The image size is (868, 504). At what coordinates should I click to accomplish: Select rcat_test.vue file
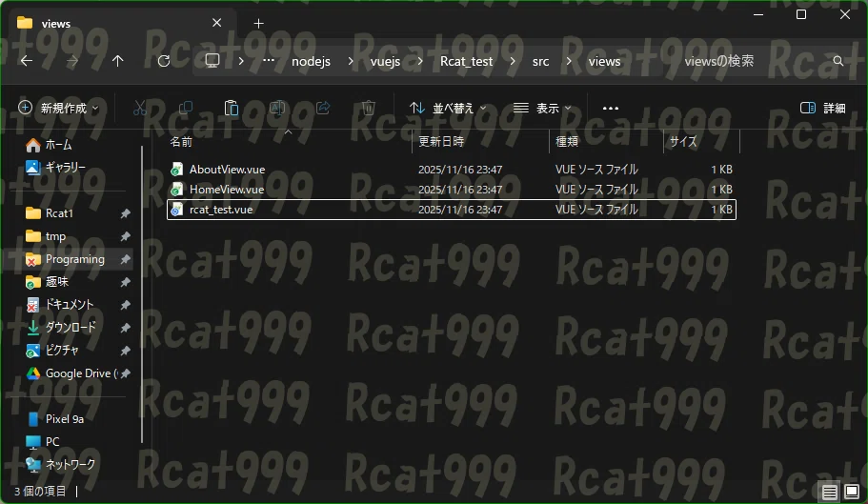click(452, 209)
